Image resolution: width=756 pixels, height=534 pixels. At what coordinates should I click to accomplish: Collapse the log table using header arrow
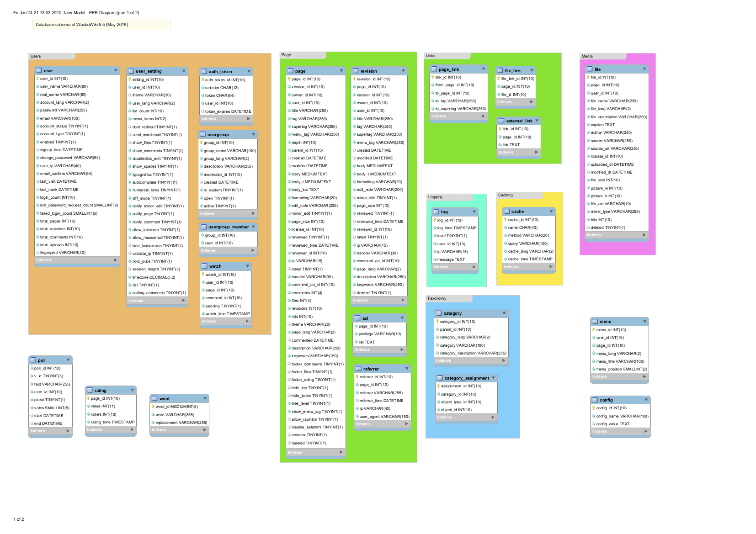tap(474, 212)
